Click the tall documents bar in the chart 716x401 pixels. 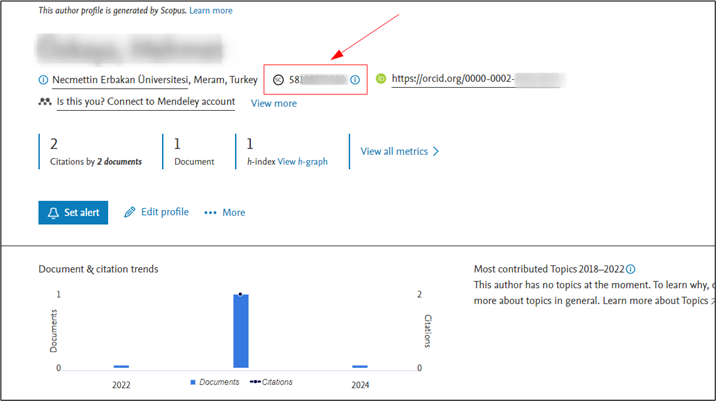(x=241, y=331)
